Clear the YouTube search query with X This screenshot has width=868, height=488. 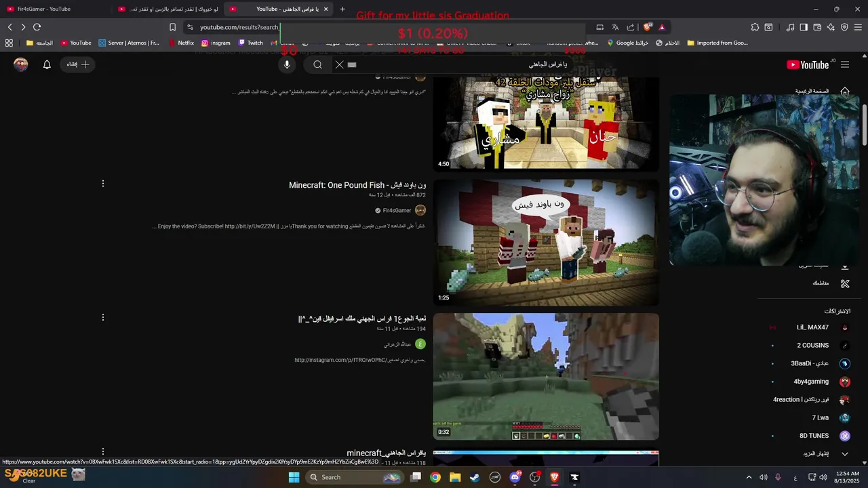tap(340, 64)
